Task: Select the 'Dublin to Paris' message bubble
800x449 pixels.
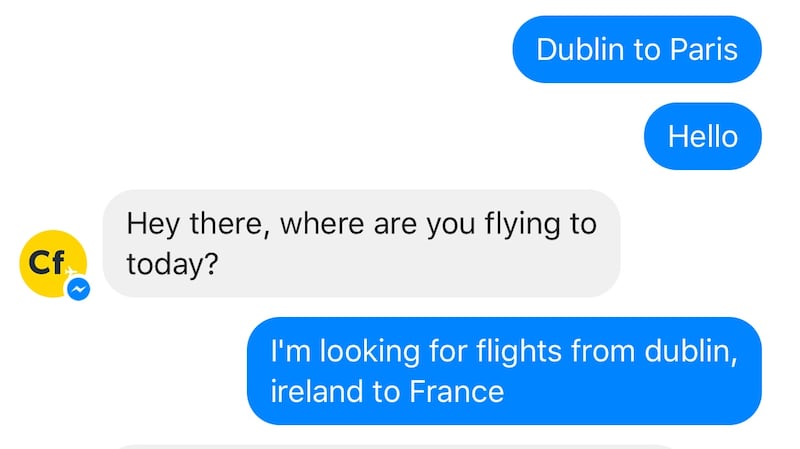Action: point(637,49)
